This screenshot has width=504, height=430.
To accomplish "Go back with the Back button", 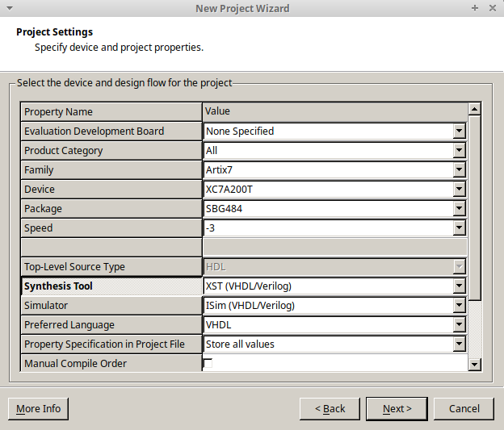I will tap(330, 409).
